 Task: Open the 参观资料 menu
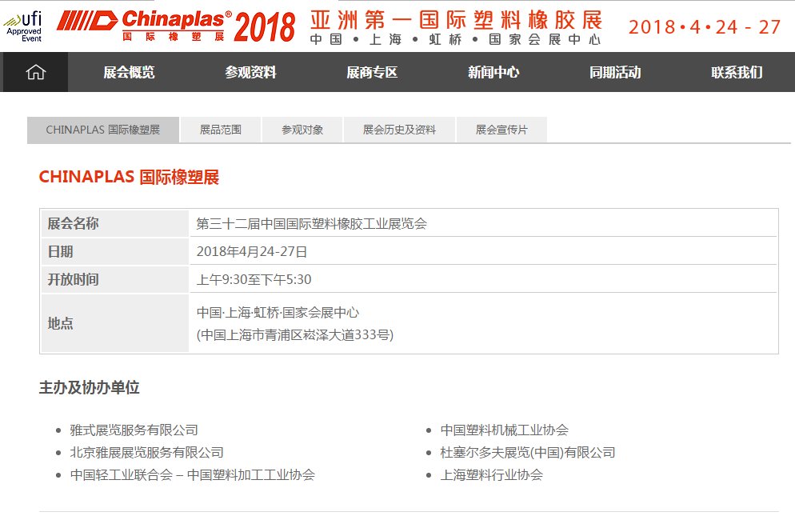250,72
